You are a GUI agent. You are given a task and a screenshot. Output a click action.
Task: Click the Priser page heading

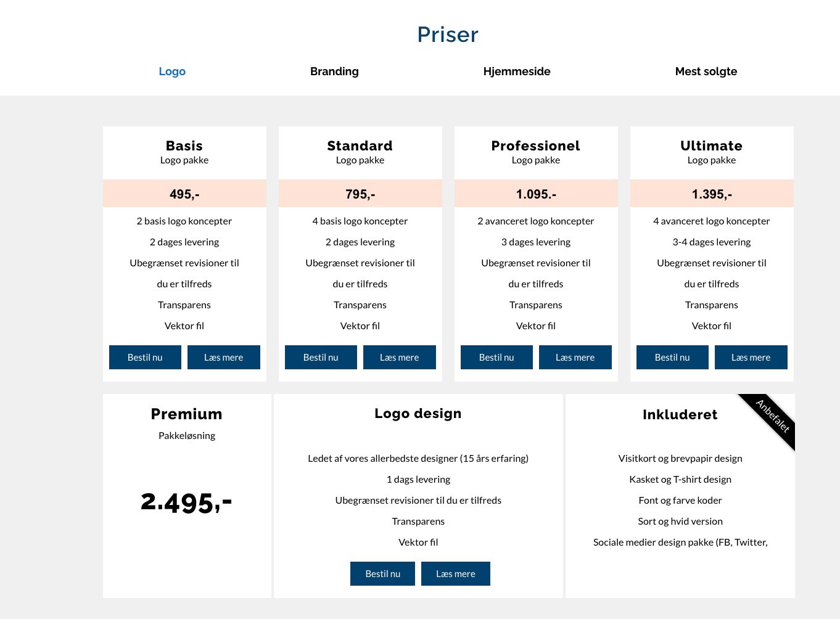point(447,35)
